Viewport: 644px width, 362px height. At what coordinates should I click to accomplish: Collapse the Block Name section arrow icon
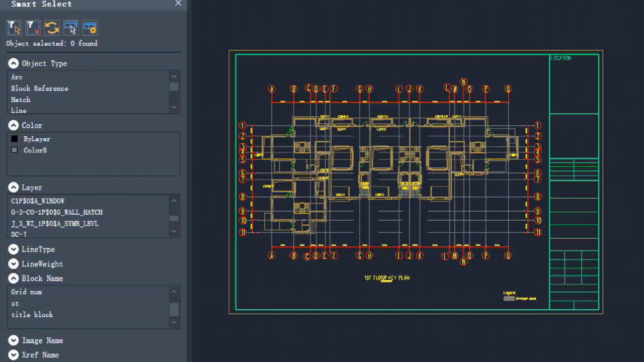13,278
